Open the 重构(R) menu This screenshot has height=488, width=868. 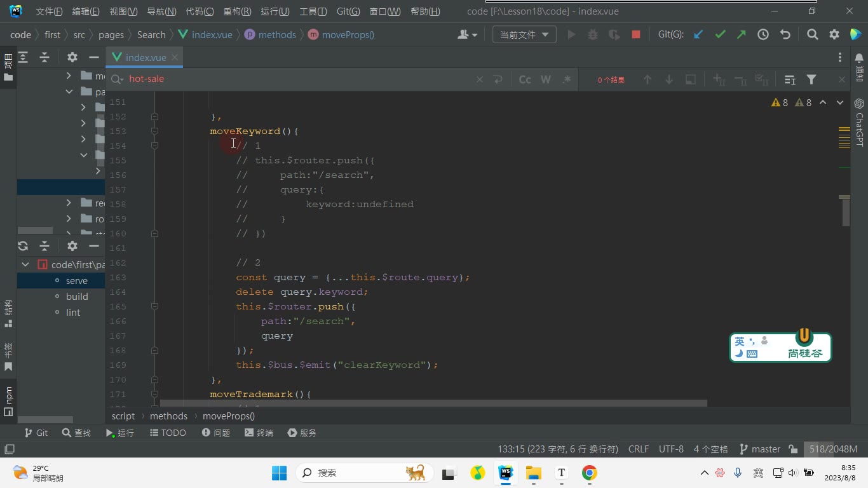tap(237, 11)
